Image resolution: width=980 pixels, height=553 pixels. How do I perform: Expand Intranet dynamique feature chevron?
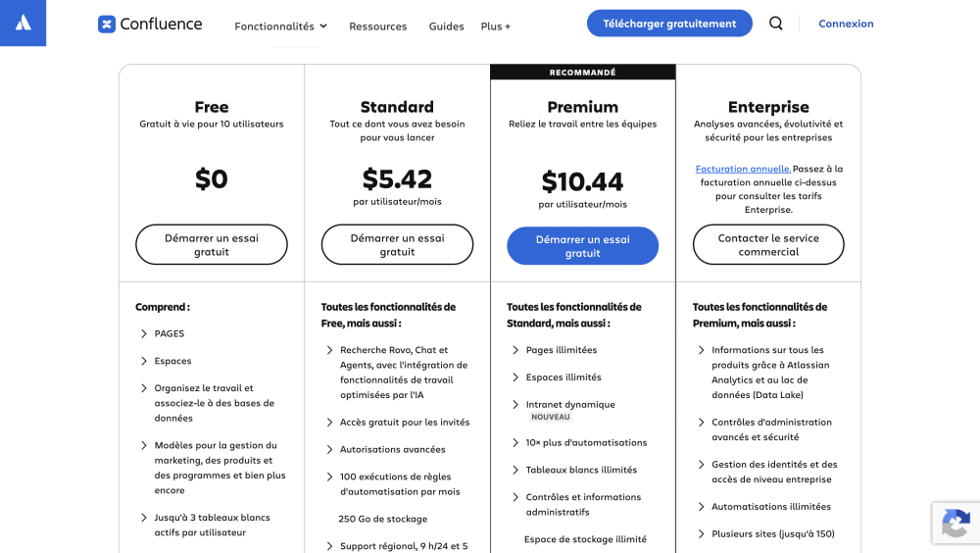[x=515, y=405]
